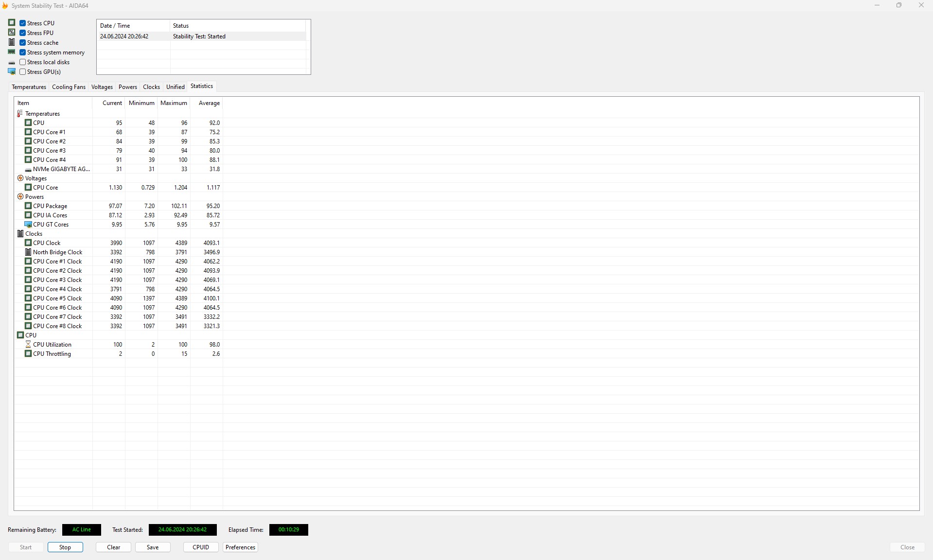Click the Clear button

(x=113, y=547)
